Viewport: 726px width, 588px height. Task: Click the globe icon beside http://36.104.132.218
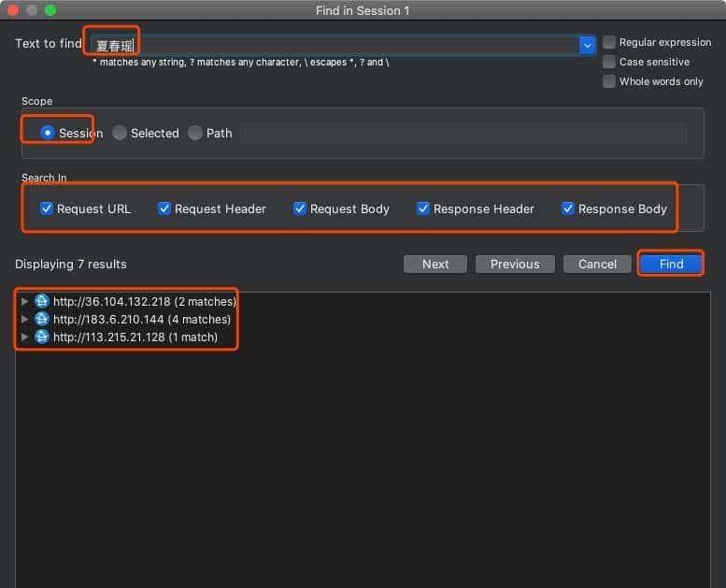(x=41, y=301)
